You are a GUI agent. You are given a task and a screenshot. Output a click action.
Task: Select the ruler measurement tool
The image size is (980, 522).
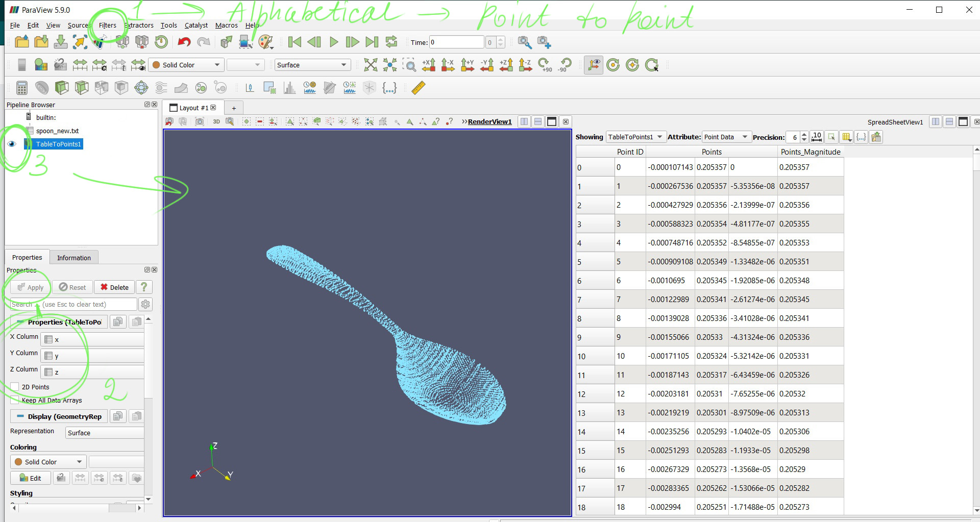coord(418,87)
